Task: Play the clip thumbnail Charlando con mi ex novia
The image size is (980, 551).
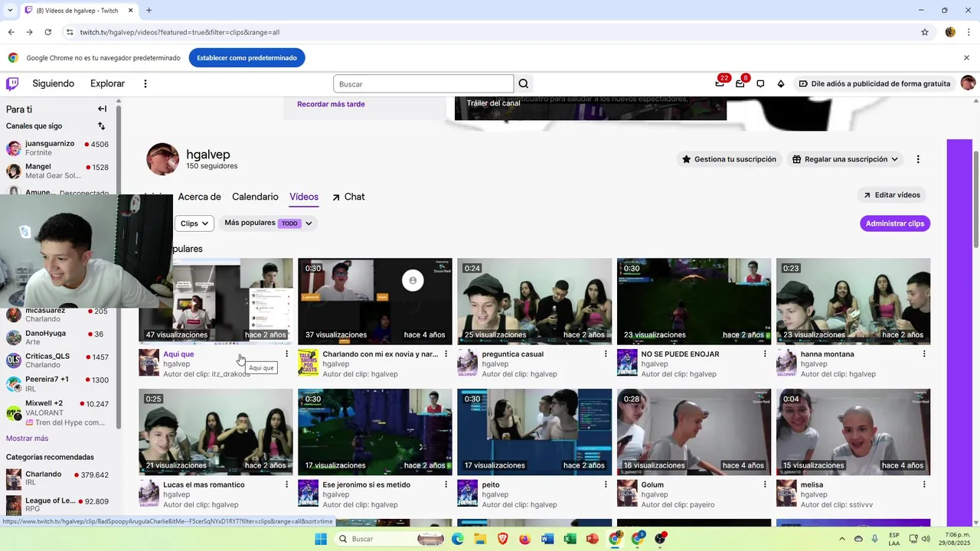Action: [x=375, y=300]
